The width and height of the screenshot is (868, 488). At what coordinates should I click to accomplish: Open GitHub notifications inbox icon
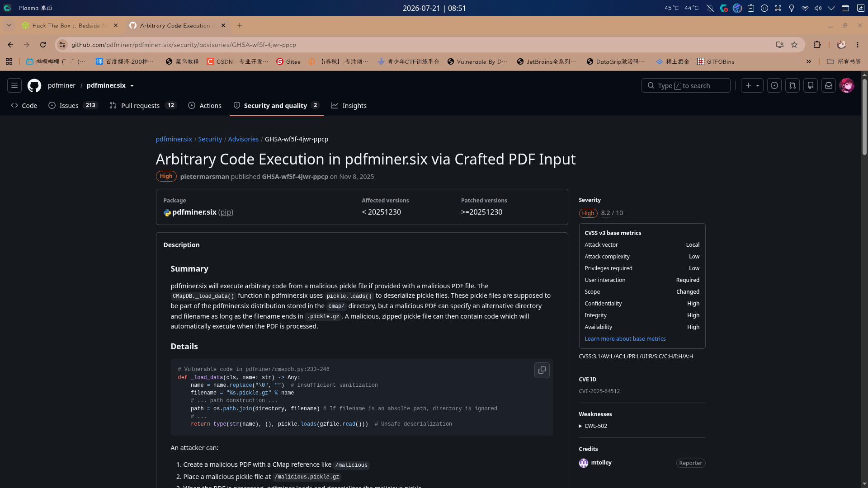pos(829,85)
